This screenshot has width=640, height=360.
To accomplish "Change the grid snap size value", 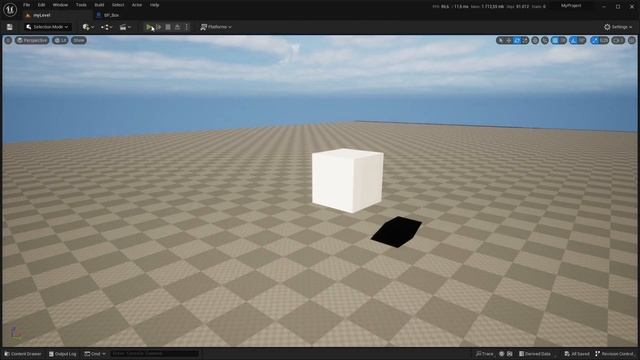I will coord(563,40).
